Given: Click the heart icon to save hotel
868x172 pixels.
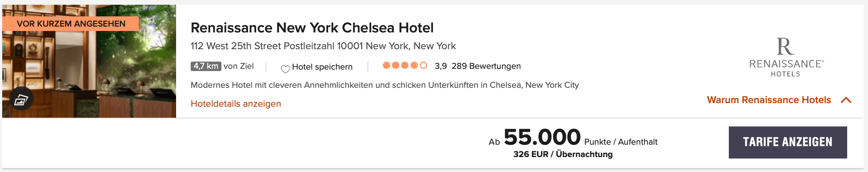Looking at the screenshot, I should 285,69.
